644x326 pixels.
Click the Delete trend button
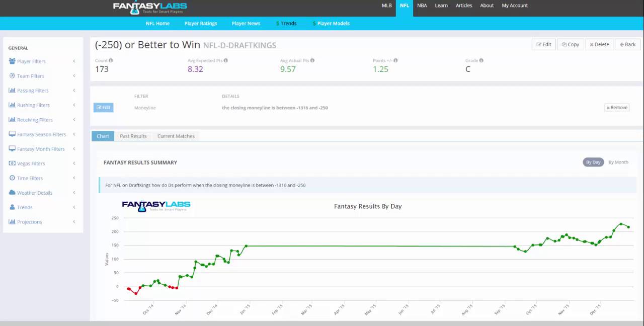599,45
